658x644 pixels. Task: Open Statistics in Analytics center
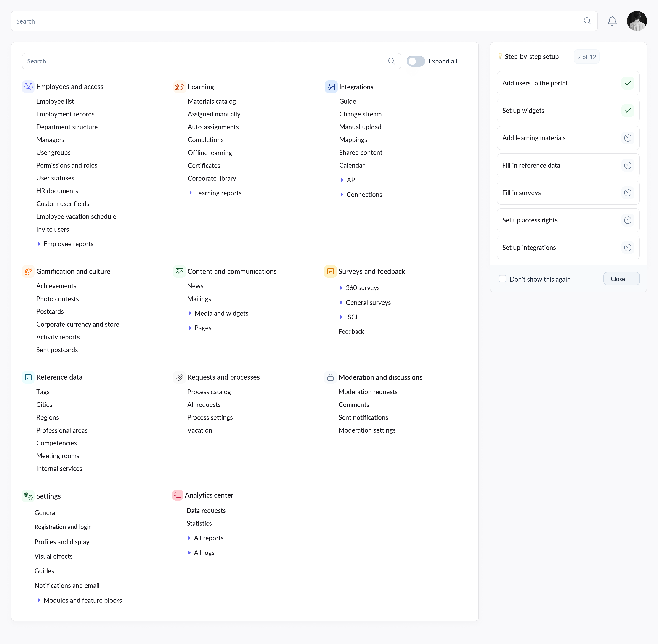pyautogui.click(x=199, y=523)
